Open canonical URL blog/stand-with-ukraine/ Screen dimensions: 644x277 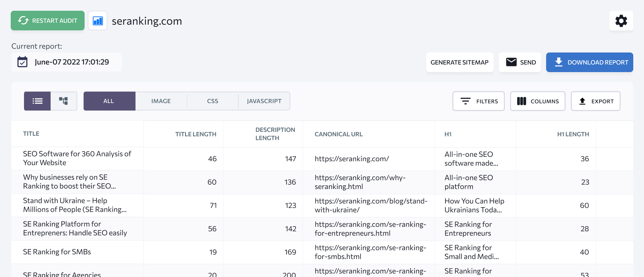click(371, 206)
